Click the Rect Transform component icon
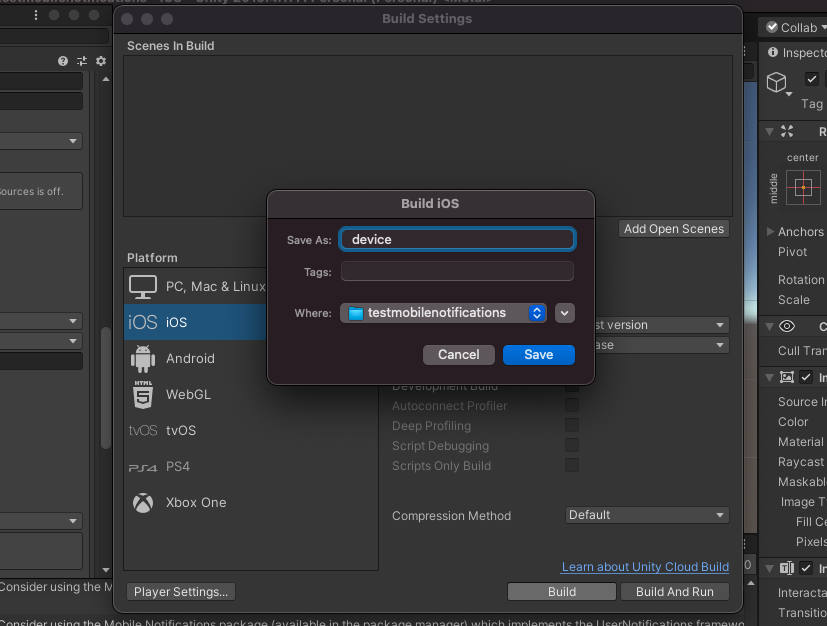Viewport: 827px width, 626px height. (x=787, y=131)
